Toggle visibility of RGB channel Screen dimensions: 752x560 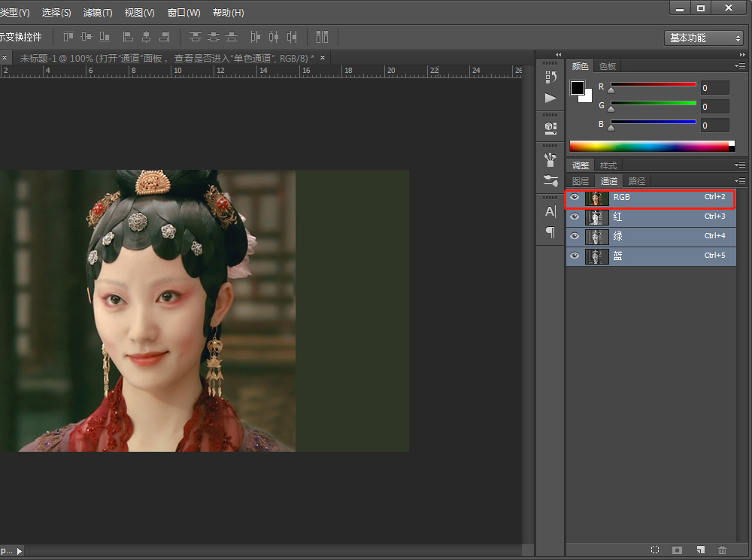pyautogui.click(x=575, y=197)
